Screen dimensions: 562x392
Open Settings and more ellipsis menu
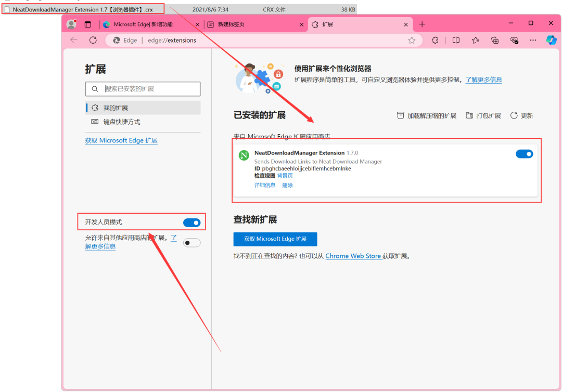click(533, 40)
